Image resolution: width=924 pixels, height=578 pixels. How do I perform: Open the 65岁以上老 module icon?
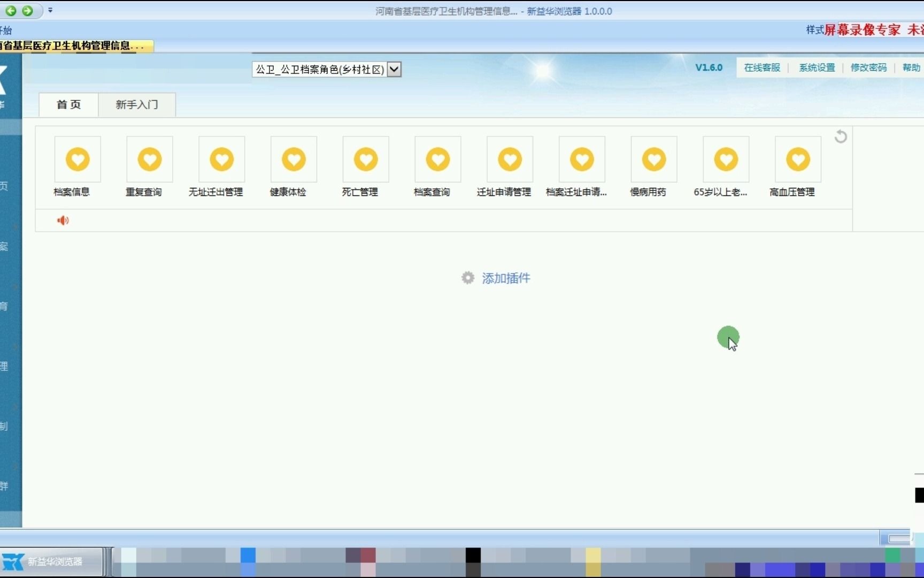(x=726, y=159)
